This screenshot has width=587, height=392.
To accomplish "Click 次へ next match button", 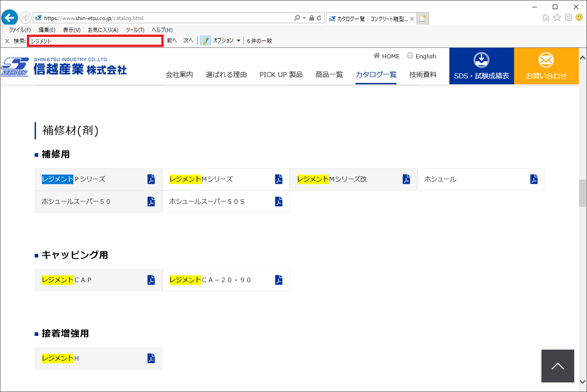I will [x=188, y=41].
